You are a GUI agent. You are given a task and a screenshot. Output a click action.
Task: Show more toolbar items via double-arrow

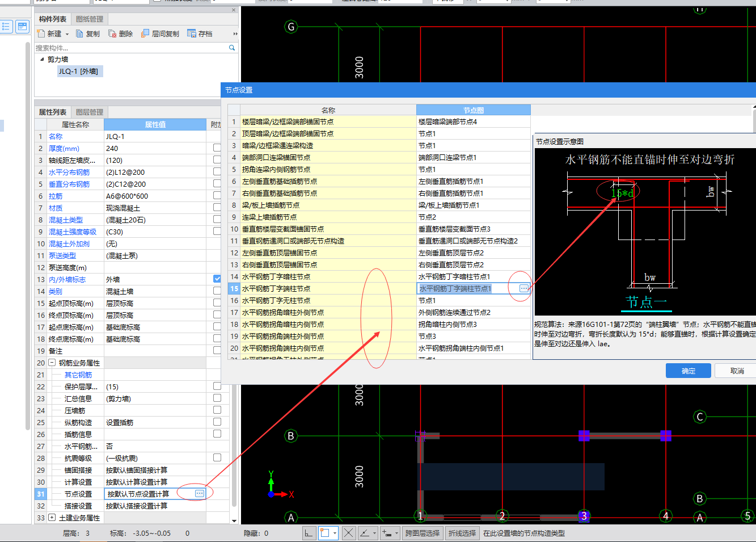pyautogui.click(x=235, y=34)
